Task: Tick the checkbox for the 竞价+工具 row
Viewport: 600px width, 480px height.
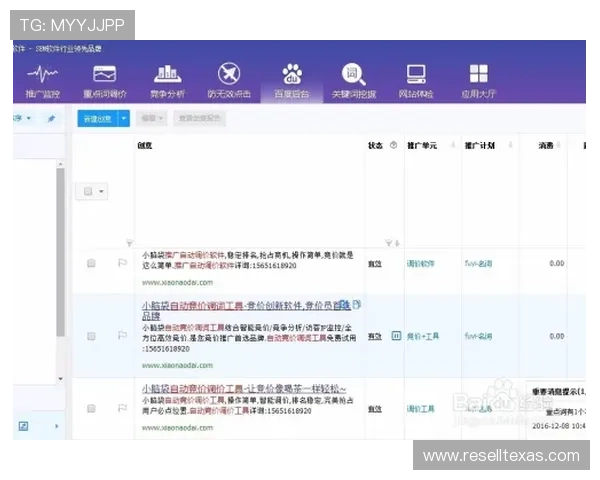Action: pyautogui.click(x=91, y=336)
